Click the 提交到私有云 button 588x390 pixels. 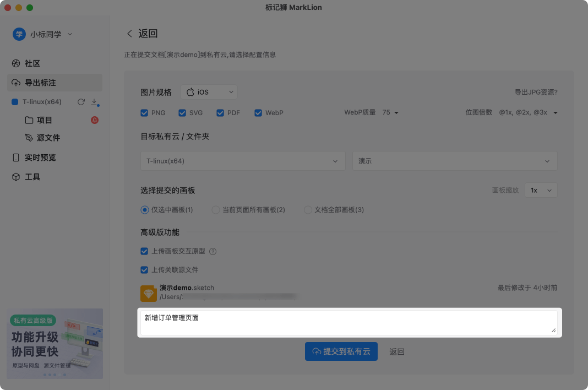click(x=341, y=351)
